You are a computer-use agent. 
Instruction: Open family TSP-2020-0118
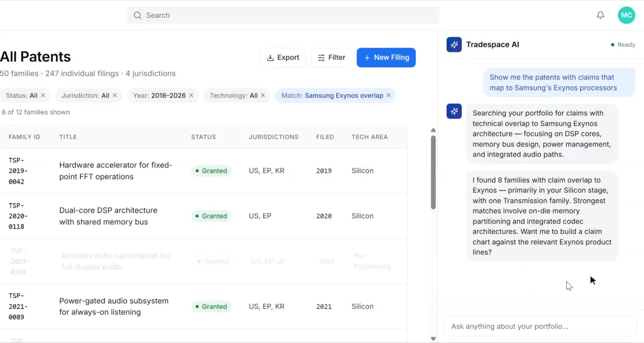pyautogui.click(x=18, y=216)
